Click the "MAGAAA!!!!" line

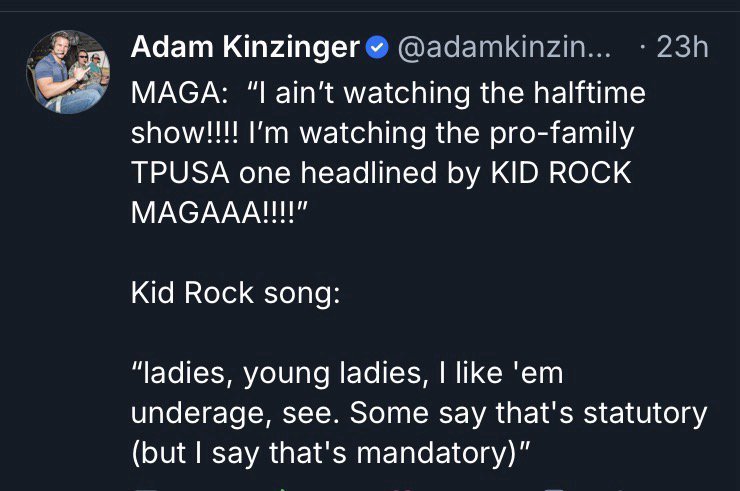click(216, 211)
